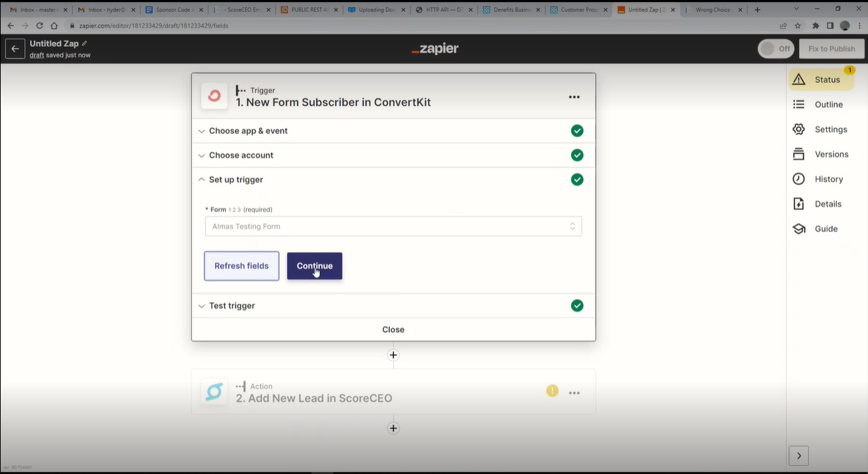Click the browser address bar URL
The width and height of the screenshot is (868, 474).
point(154,25)
